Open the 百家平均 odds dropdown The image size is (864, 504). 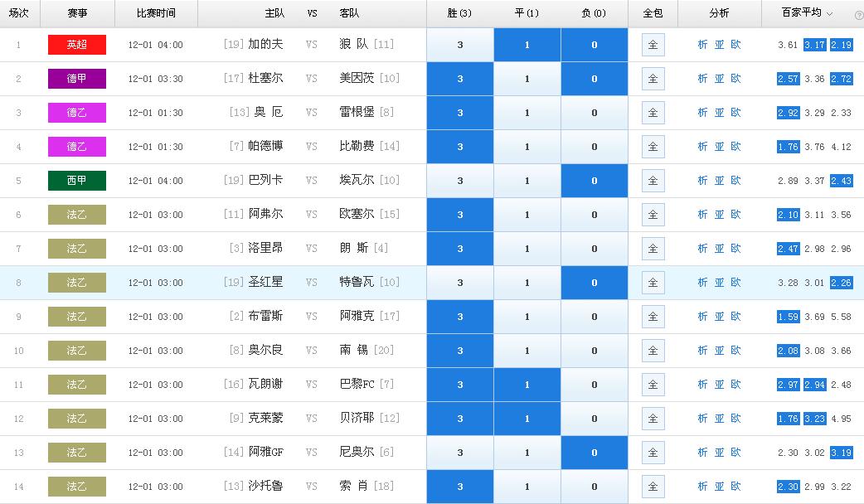pyautogui.click(x=807, y=12)
